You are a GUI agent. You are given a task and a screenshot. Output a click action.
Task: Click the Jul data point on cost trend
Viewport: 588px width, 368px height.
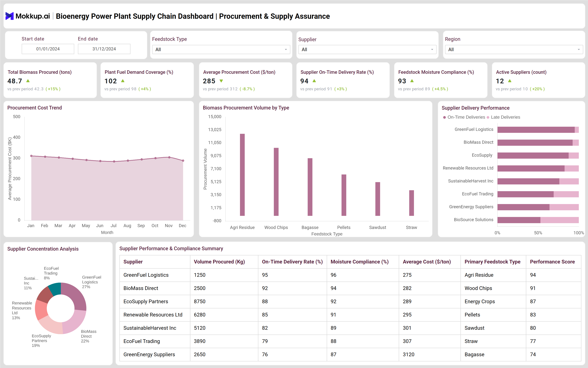point(114,161)
